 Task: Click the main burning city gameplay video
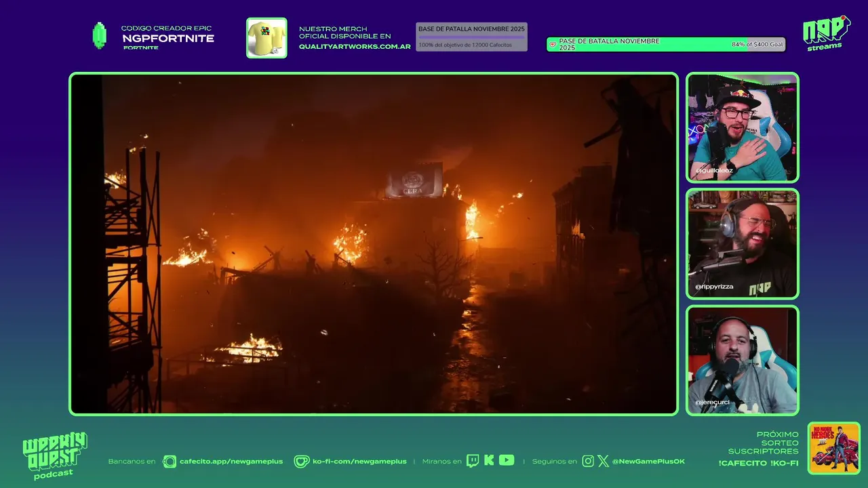[374, 244]
